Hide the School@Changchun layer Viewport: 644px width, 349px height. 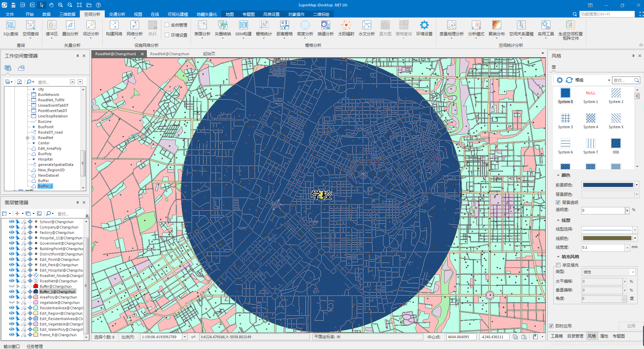(x=12, y=222)
